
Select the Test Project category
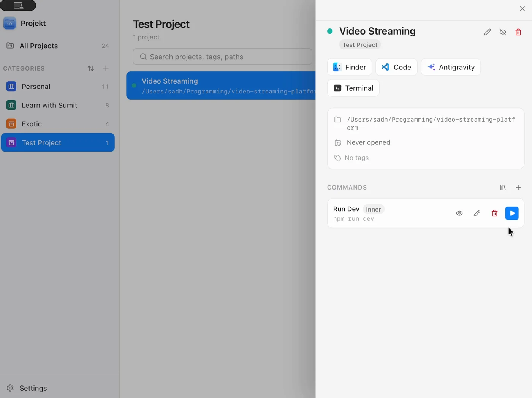(58, 142)
